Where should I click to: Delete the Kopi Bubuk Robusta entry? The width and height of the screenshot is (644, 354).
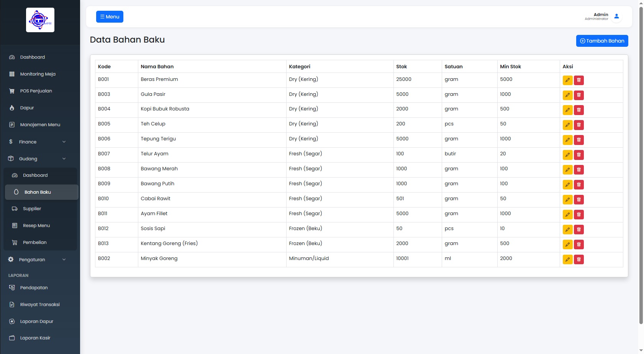579,110
